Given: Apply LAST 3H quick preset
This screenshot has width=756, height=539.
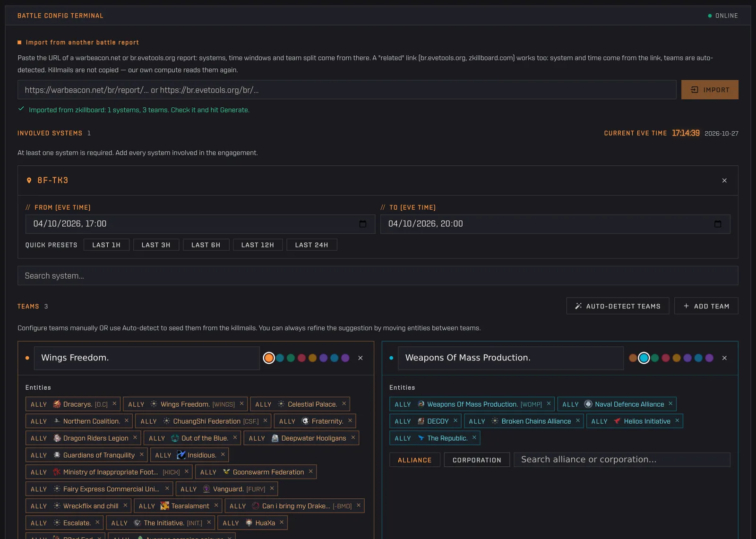Looking at the screenshot, I should [156, 245].
